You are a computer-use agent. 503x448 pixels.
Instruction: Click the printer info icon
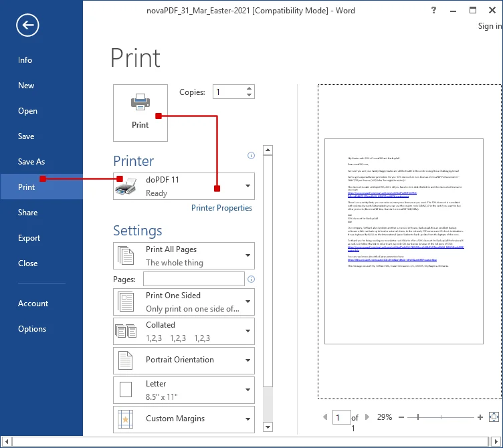click(252, 156)
